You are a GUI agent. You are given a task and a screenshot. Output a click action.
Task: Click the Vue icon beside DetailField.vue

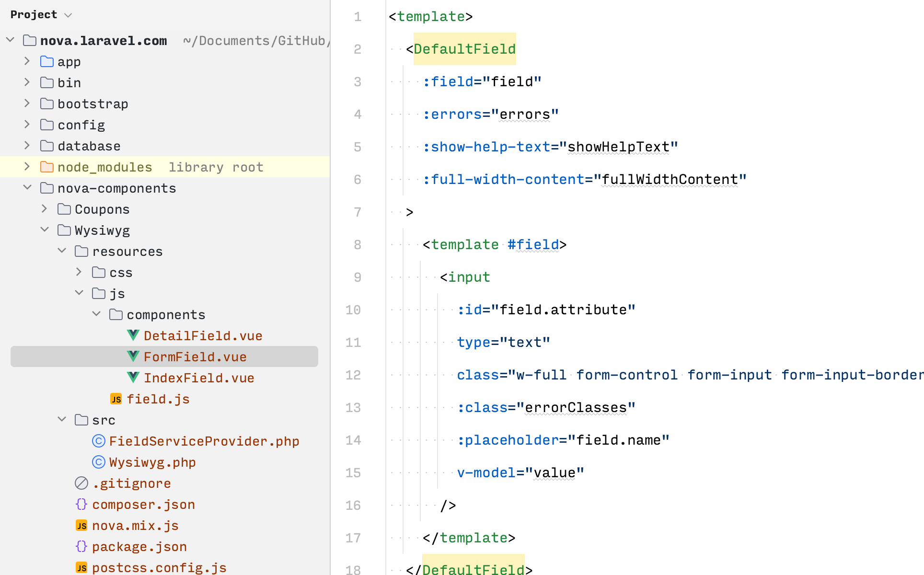coord(134,335)
